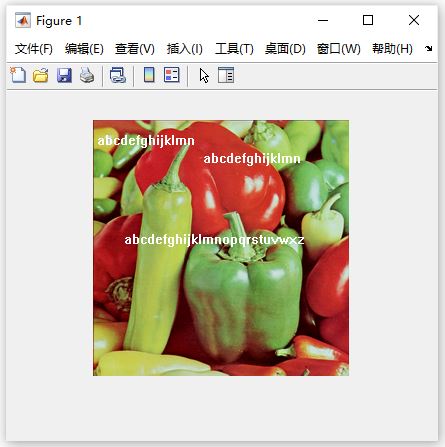This screenshot has width=445, height=447.
Task: Click the peppers image in the figure
Action: coord(221,248)
